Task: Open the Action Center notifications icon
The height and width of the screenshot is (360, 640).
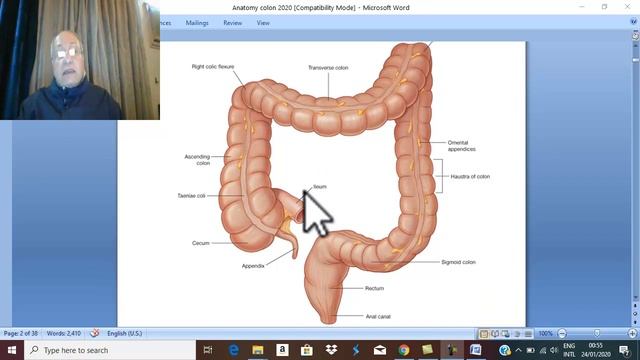Action: (624, 350)
